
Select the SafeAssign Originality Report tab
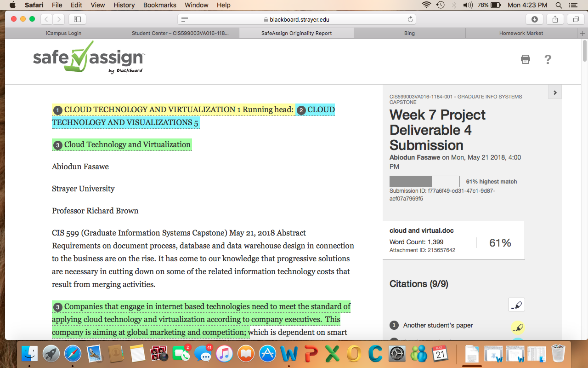point(296,33)
